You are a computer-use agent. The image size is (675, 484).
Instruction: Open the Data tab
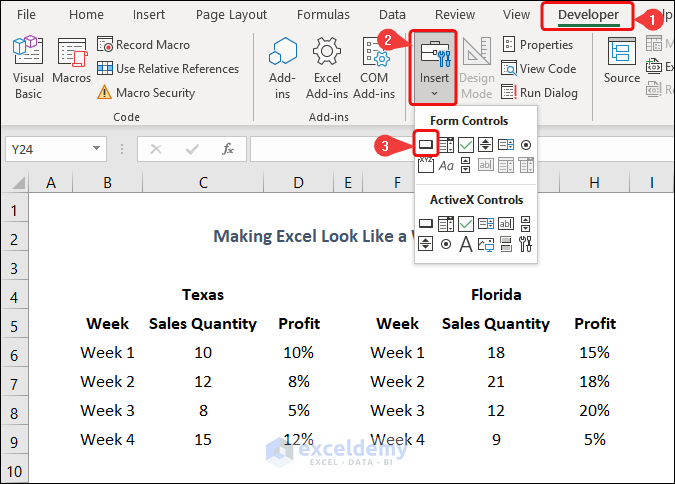(392, 15)
